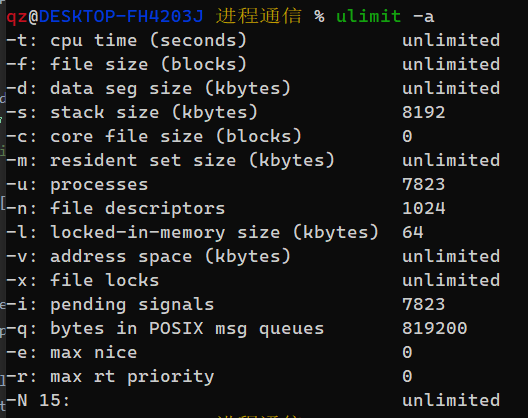Image resolution: width=528 pixels, height=418 pixels.
Task: Click the 'max nice' label
Action: pyautogui.click(x=94, y=353)
